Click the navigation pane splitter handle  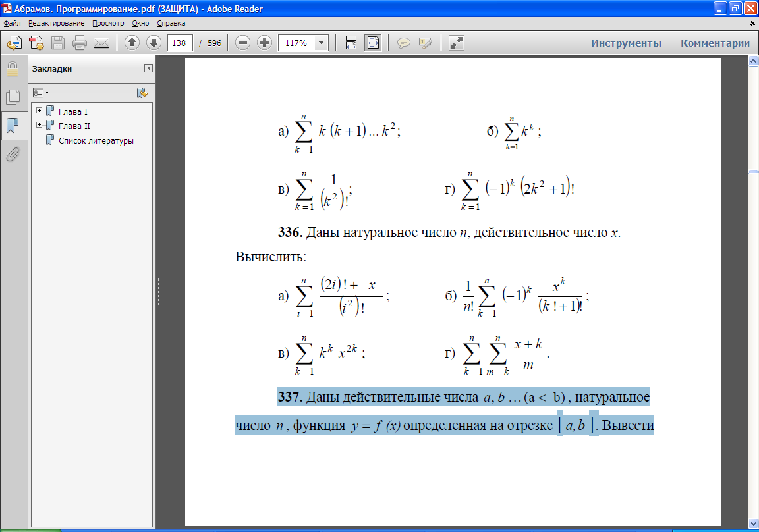158,292
